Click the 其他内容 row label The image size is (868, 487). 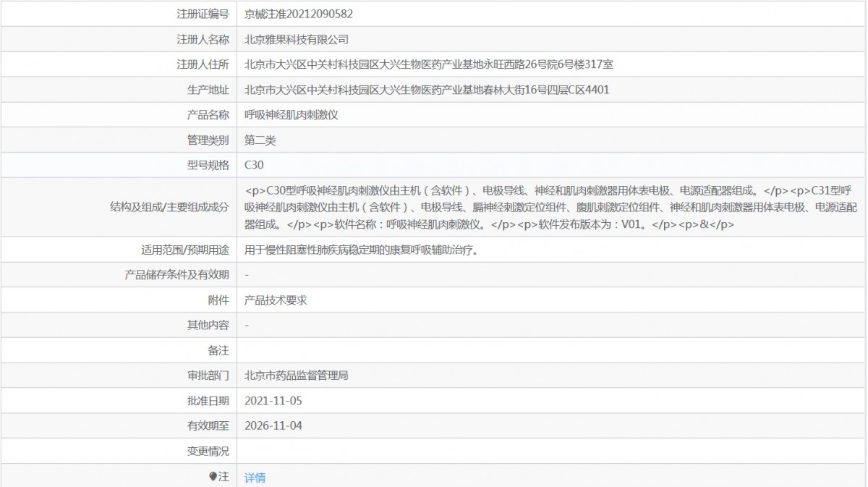point(208,325)
